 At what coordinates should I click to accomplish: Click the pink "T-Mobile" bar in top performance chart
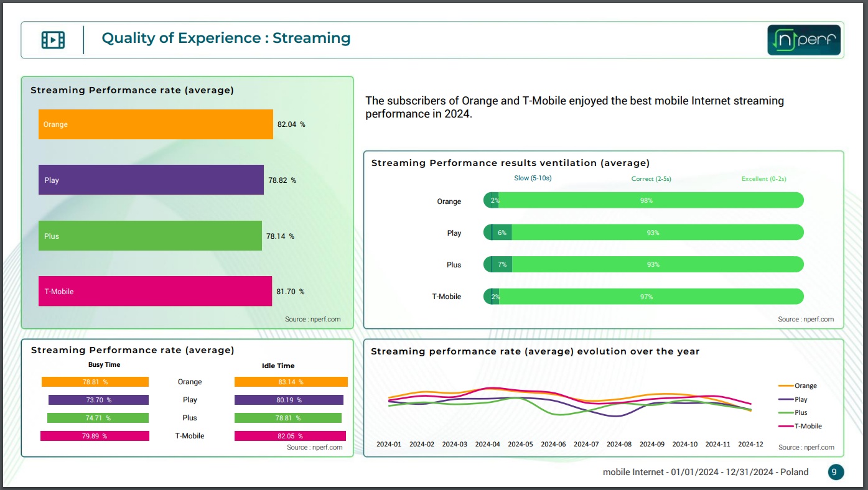(x=155, y=291)
